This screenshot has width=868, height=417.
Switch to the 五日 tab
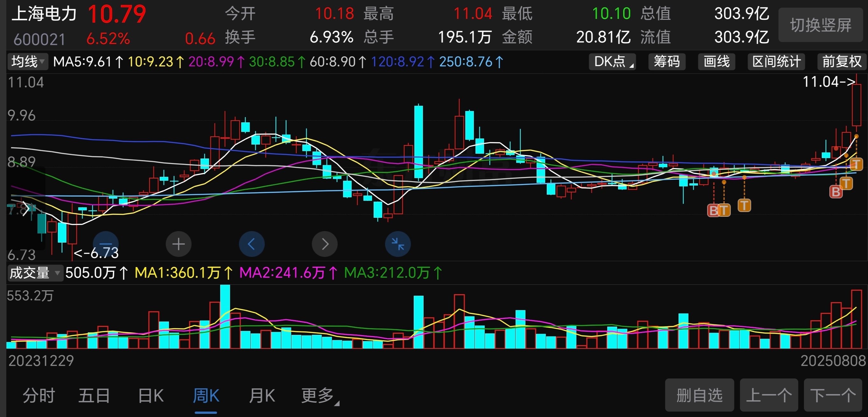click(x=94, y=395)
